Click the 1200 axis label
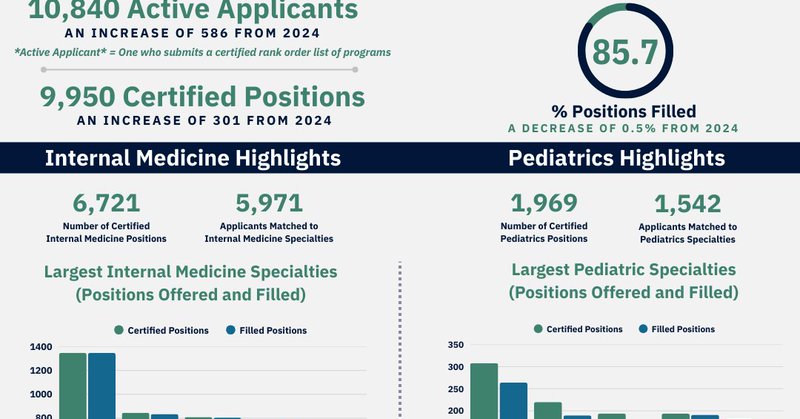Image resolution: width=800 pixels, height=419 pixels. pyautogui.click(x=41, y=371)
